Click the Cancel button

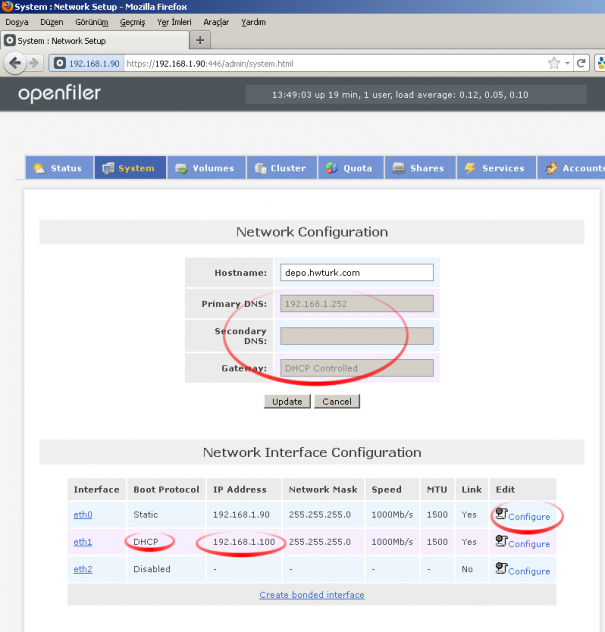pyautogui.click(x=337, y=401)
